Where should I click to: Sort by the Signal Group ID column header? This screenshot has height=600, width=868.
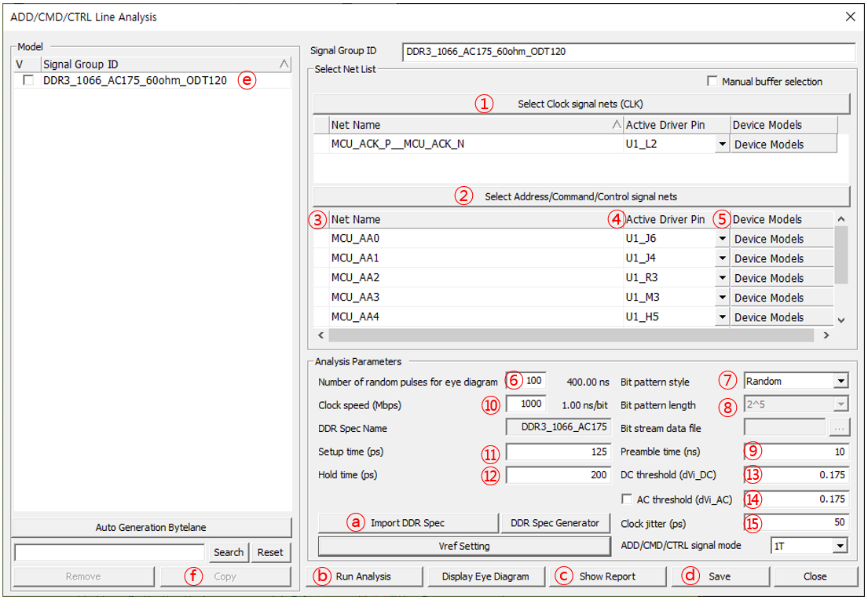(x=157, y=64)
